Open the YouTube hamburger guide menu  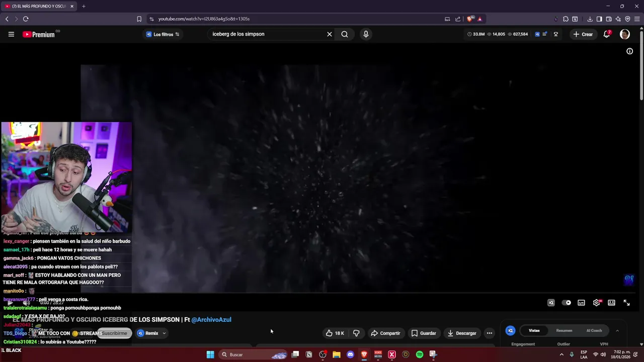(x=11, y=34)
